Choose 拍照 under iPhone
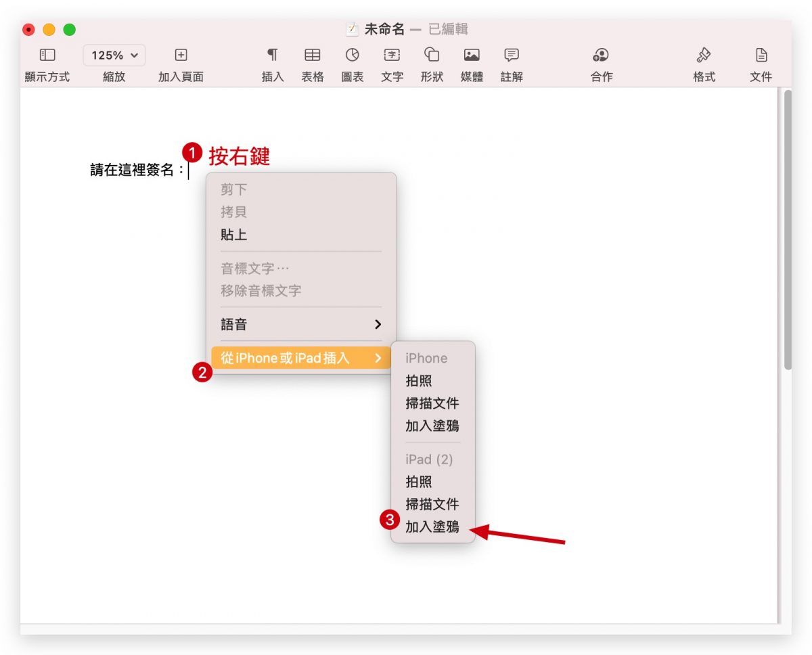This screenshot has width=812, height=655. tap(433, 381)
